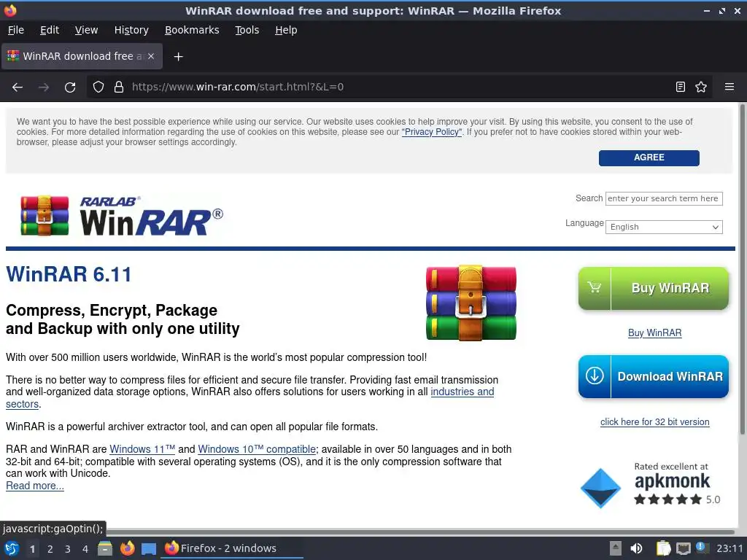
Task: Click the apkmonk rating badge
Action: point(651,485)
